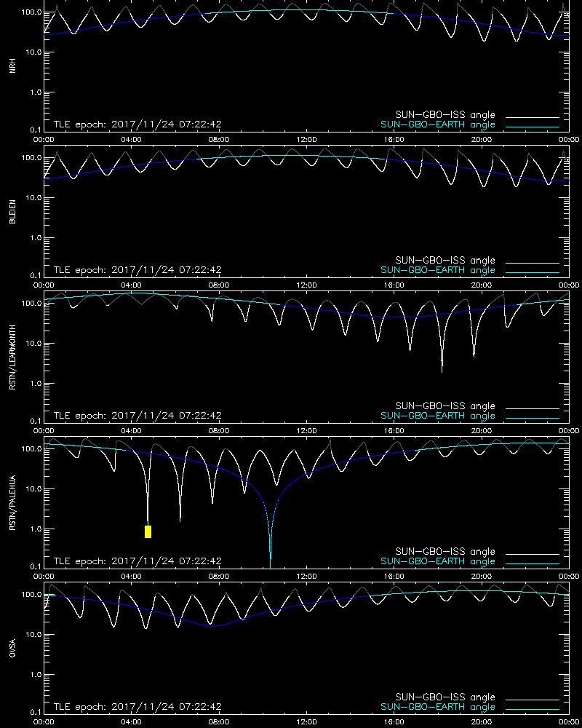This screenshot has height=728, width=582.
Task: Click the RSTN/LEARMONTH panel y-axis title
Action: (12, 357)
